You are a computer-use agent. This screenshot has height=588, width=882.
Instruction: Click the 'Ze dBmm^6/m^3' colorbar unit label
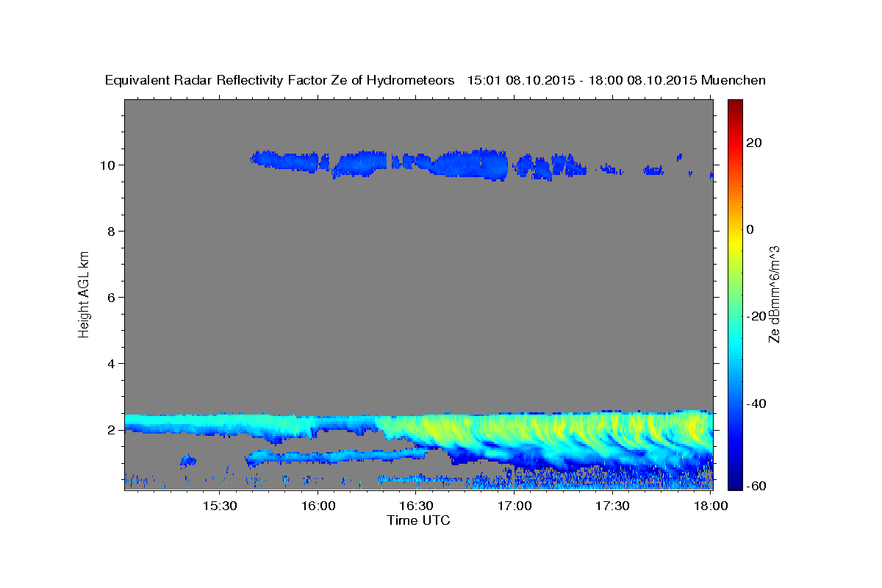pos(774,294)
